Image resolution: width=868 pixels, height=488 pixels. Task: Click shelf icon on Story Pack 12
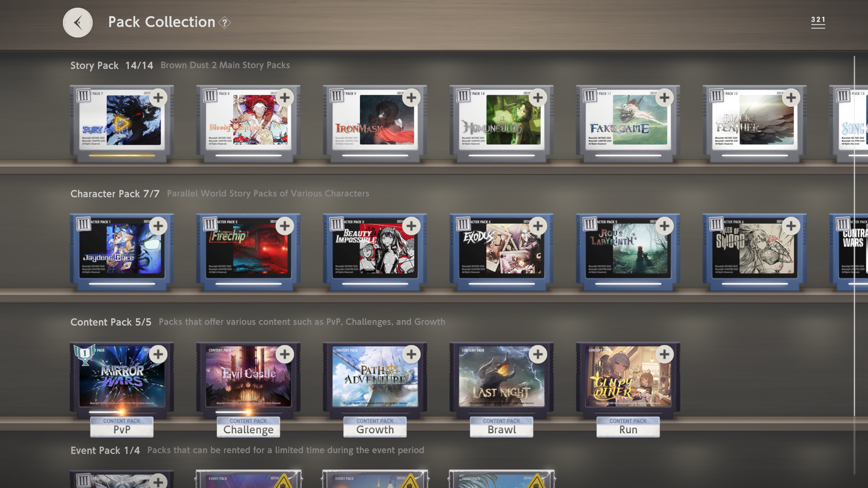coord(716,96)
